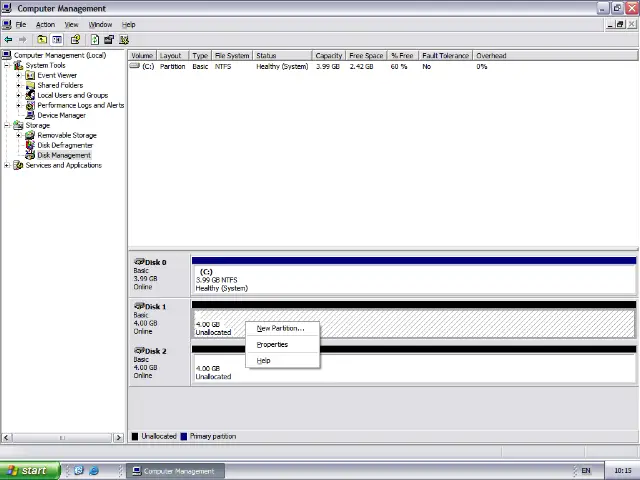Viewport: 640px width, 480px height.
Task: Click the Rescan disks toolbar icon
Action: click(109, 40)
